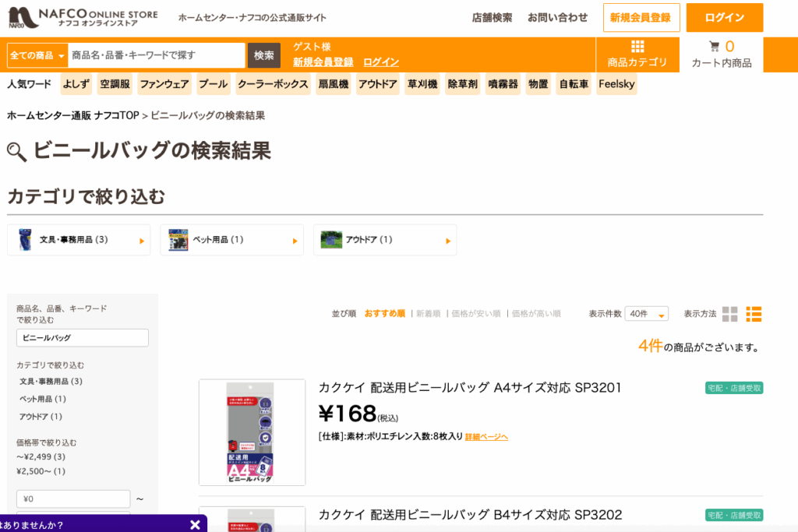
Task: Click the ¥0 minimum price field
Action: pyautogui.click(x=73, y=499)
